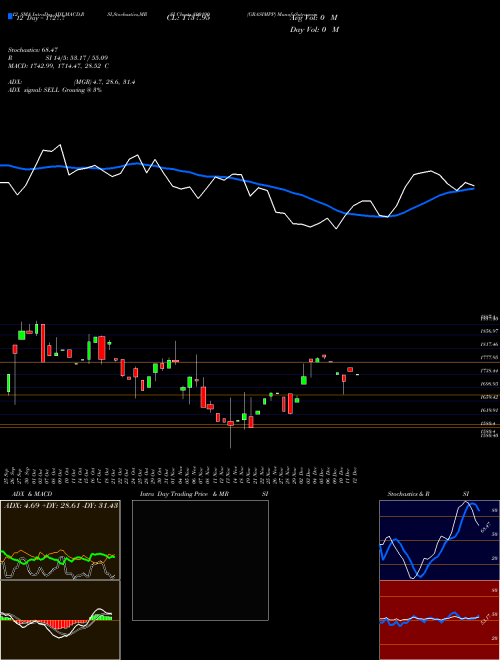Select the 'Day Vol: 0 M' label
This screenshot has height=660, width=500.
coord(314,30)
